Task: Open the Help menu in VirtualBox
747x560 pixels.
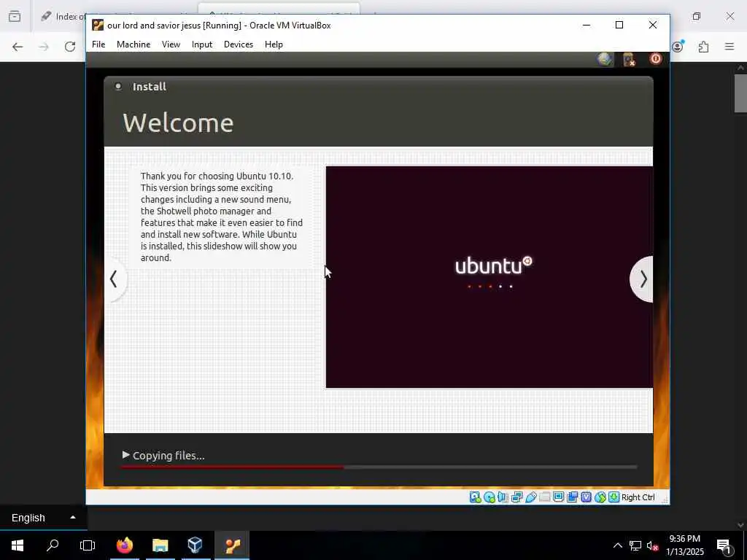Action: click(274, 44)
